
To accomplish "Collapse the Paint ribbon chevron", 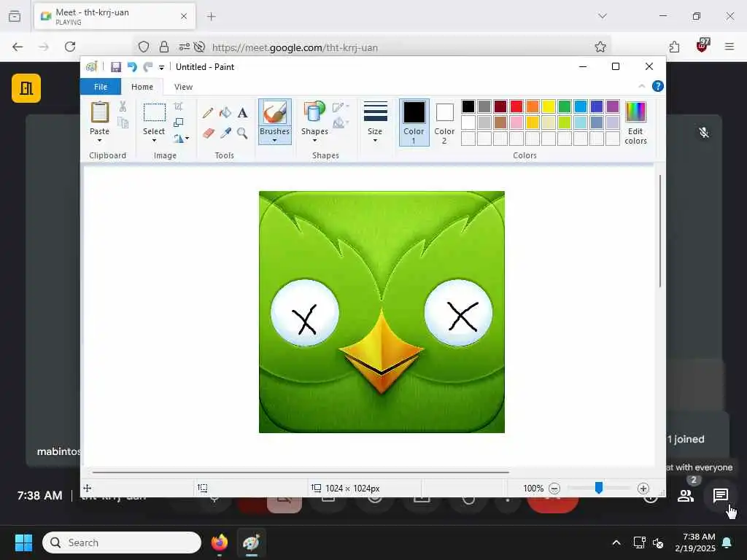I will tap(641, 86).
